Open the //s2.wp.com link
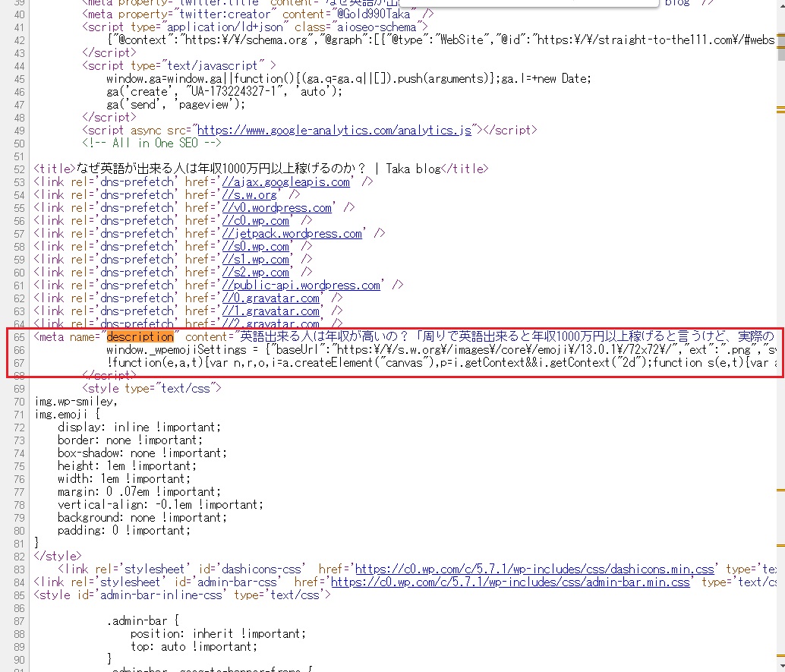 255,273
